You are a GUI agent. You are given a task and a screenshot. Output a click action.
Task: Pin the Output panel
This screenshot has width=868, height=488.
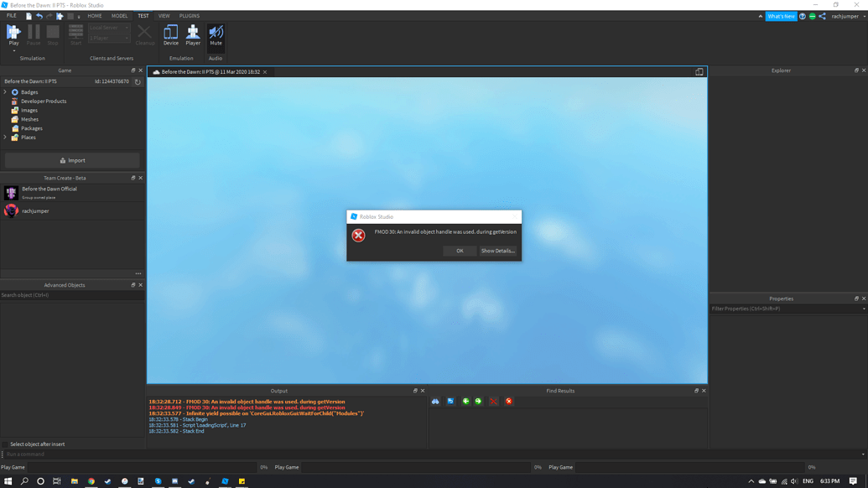414,390
